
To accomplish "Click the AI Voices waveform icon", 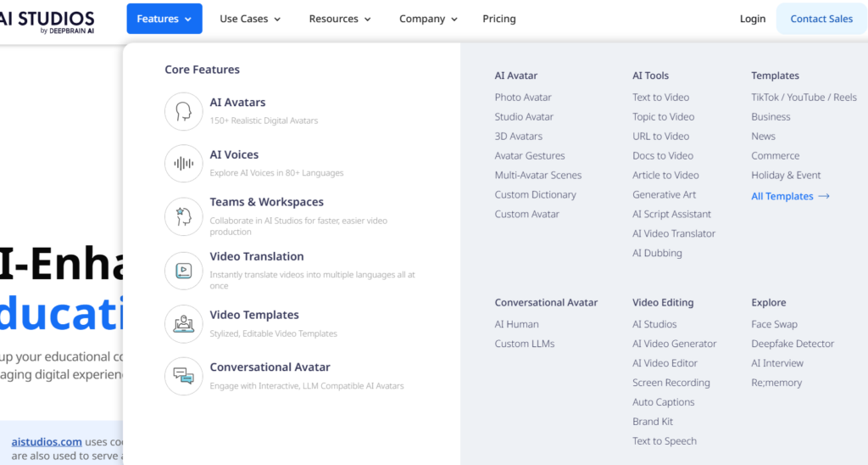I will point(183,164).
